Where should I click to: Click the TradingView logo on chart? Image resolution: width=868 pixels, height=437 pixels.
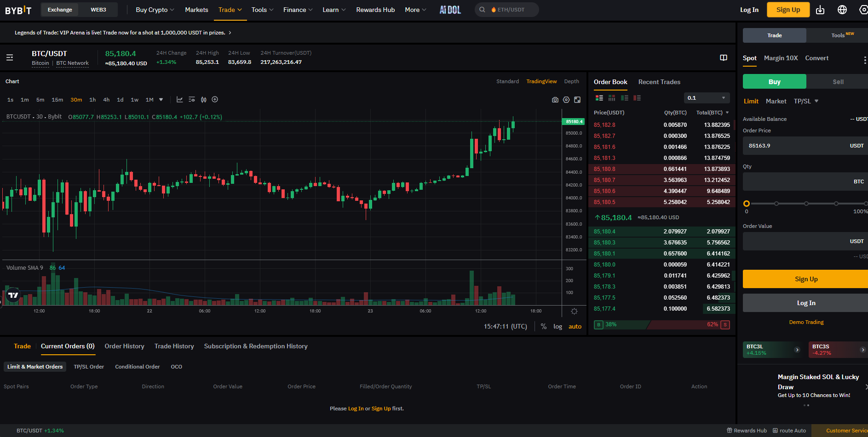[13, 295]
